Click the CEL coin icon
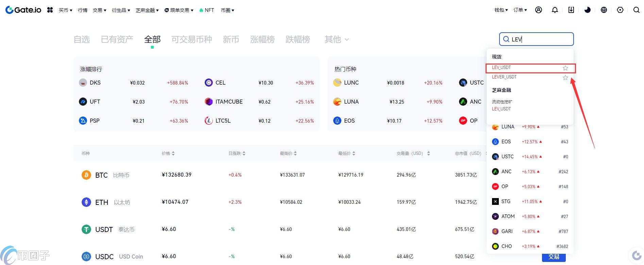Viewport: 644px width, 265px height. click(x=209, y=83)
